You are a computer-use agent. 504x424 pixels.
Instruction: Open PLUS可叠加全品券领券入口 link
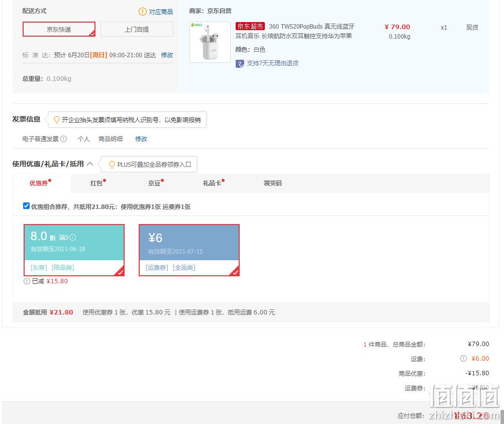click(x=154, y=165)
